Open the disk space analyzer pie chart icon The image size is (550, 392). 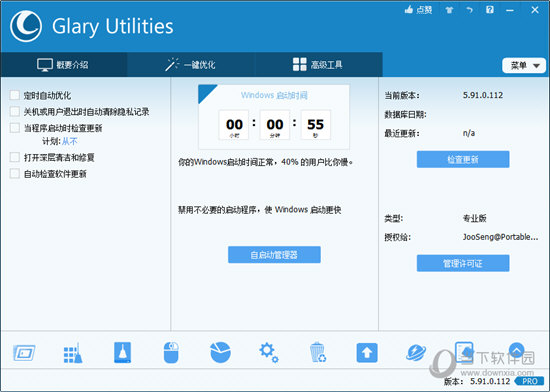pyautogui.click(x=220, y=352)
